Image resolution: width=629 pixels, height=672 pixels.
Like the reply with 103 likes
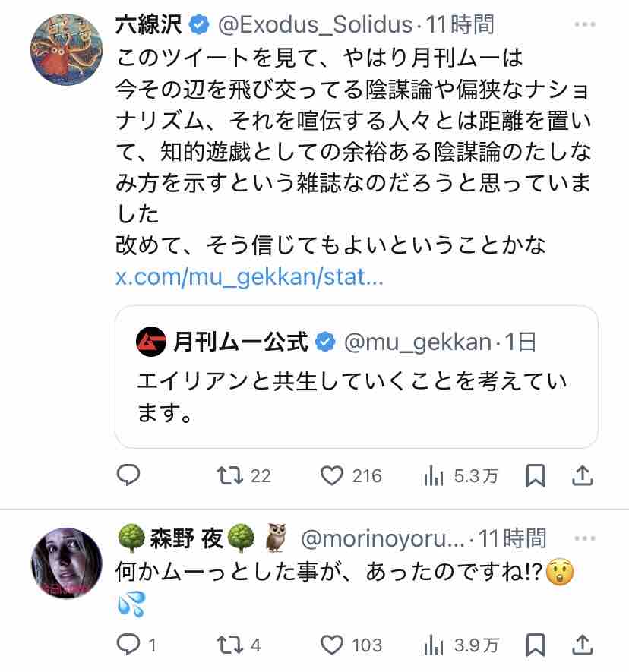pyautogui.click(x=351, y=645)
